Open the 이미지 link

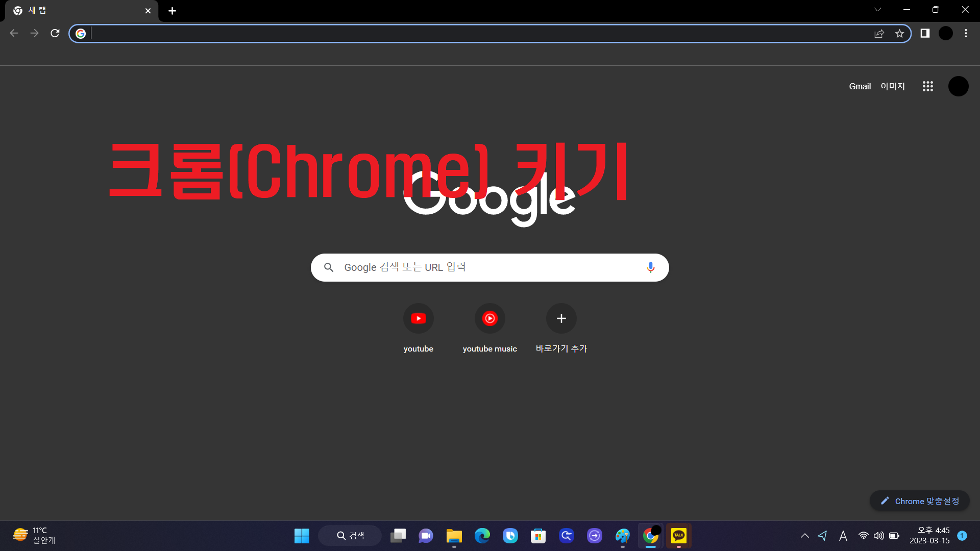[x=893, y=86]
